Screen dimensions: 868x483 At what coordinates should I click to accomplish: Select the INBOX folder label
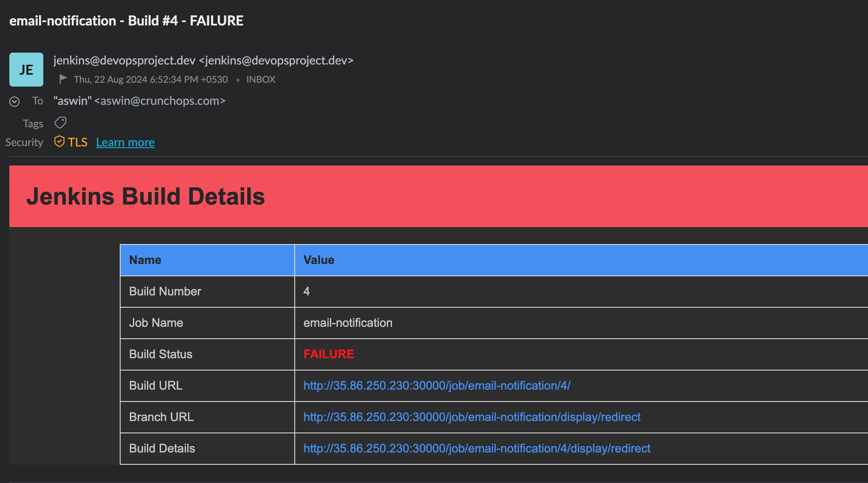click(x=260, y=79)
